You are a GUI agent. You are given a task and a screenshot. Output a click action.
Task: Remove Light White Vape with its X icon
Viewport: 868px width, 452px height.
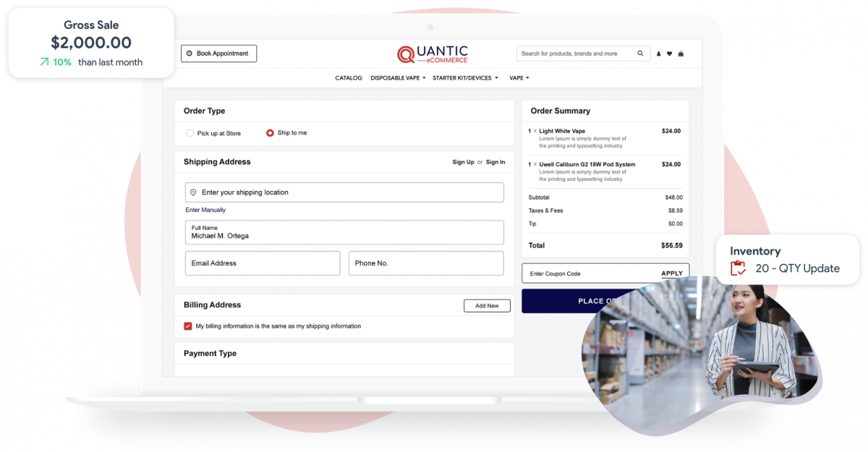coord(535,131)
